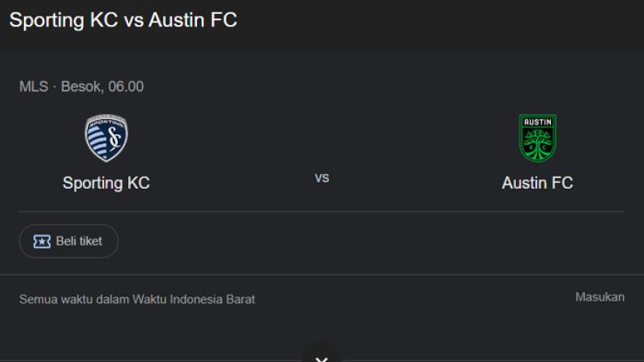Open the Masukan feedback link
The image size is (644, 362).
pyautogui.click(x=599, y=297)
